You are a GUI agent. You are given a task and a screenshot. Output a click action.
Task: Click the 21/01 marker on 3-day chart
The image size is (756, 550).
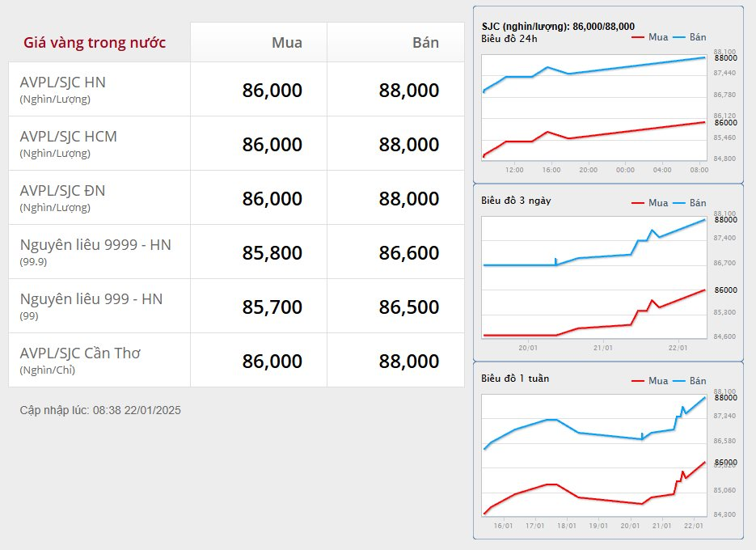tap(602, 348)
